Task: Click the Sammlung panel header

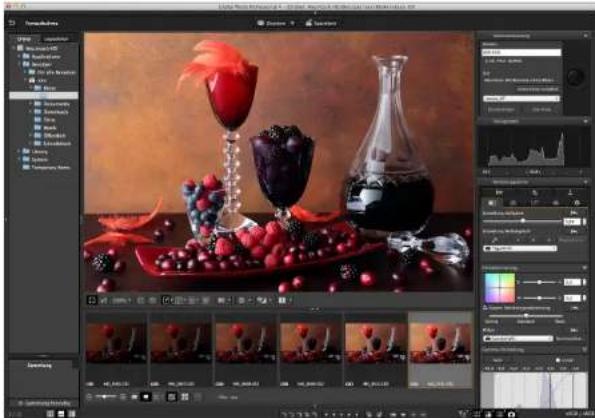Action: [40, 365]
